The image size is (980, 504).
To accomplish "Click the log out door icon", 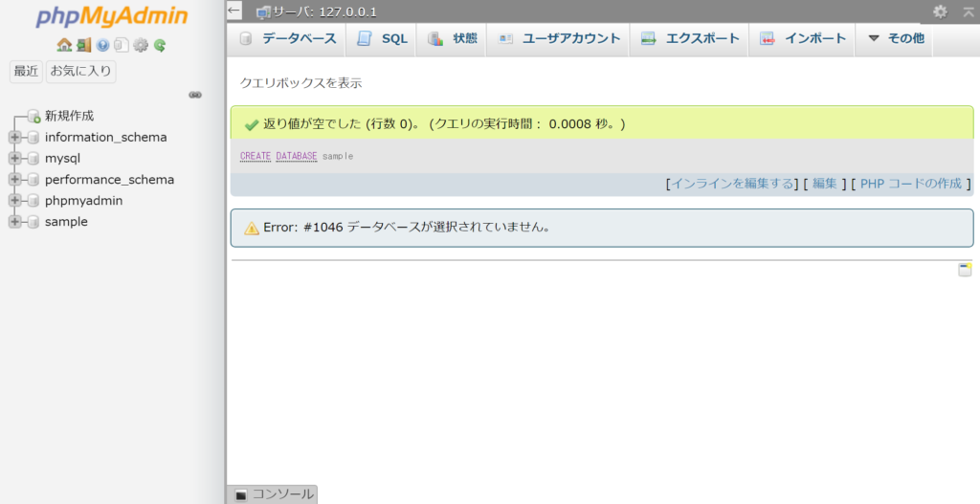I will tap(83, 45).
